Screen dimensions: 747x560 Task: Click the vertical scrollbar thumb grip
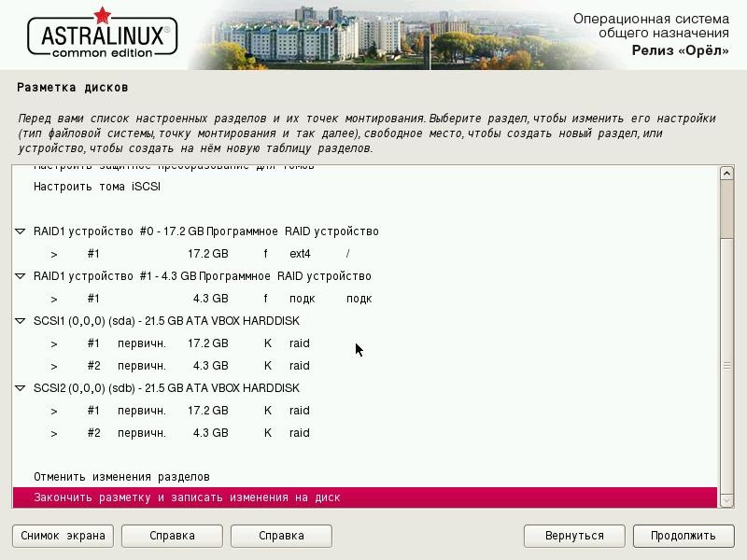click(x=726, y=366)
